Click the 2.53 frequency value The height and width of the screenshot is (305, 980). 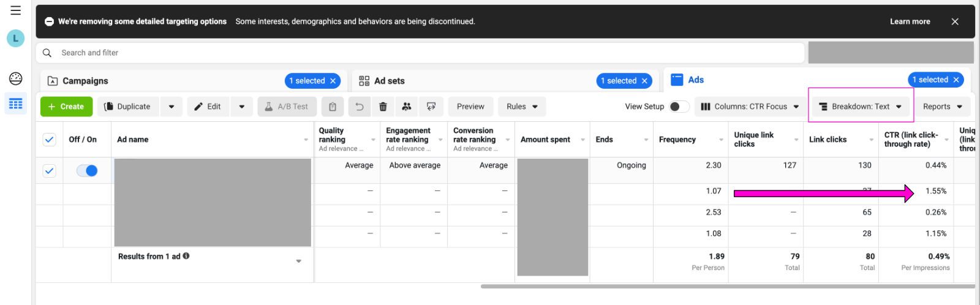click(x=714, y=213)
